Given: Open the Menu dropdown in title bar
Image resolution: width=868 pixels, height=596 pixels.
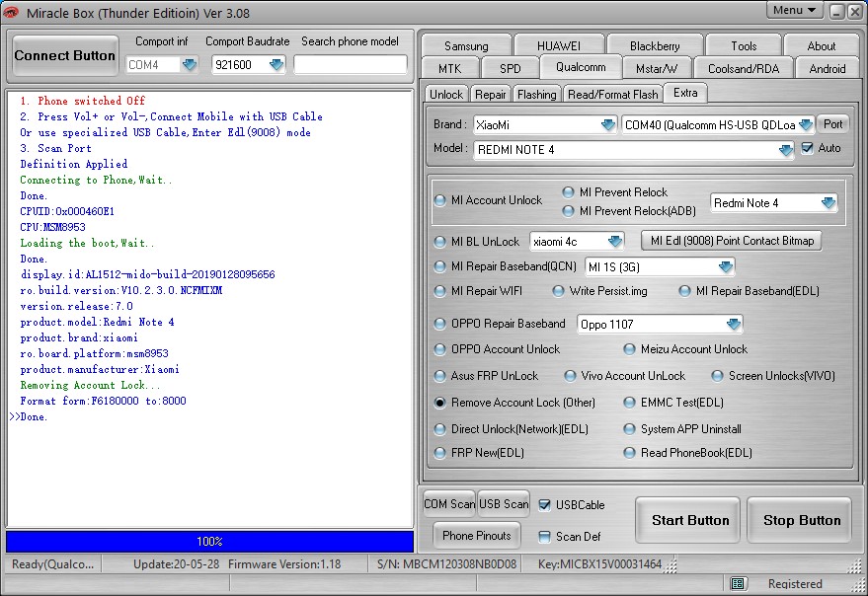Looking at the screenshot, I should pos(794,10).
